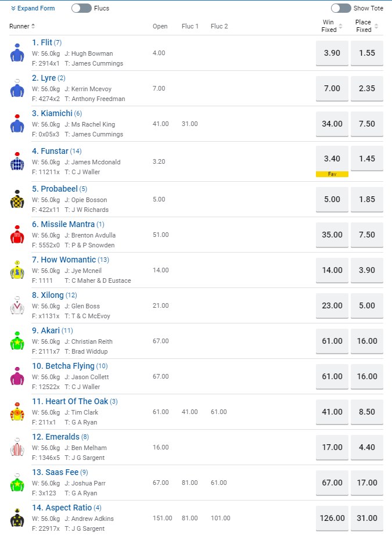Select Lyre place odds 2.35
This screenshot has width=392, height=536.
tap(367, 88)
